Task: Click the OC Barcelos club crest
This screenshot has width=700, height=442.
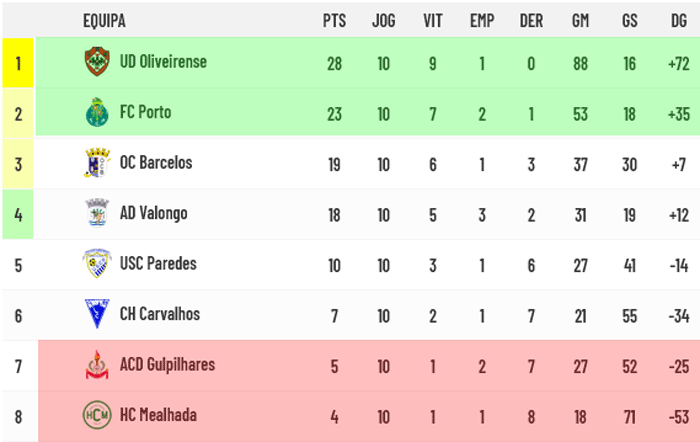Action: point(97,163)
